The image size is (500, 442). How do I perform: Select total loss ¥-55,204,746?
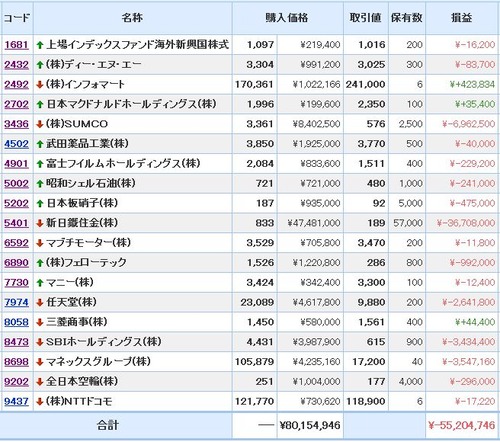click(462, 425)
